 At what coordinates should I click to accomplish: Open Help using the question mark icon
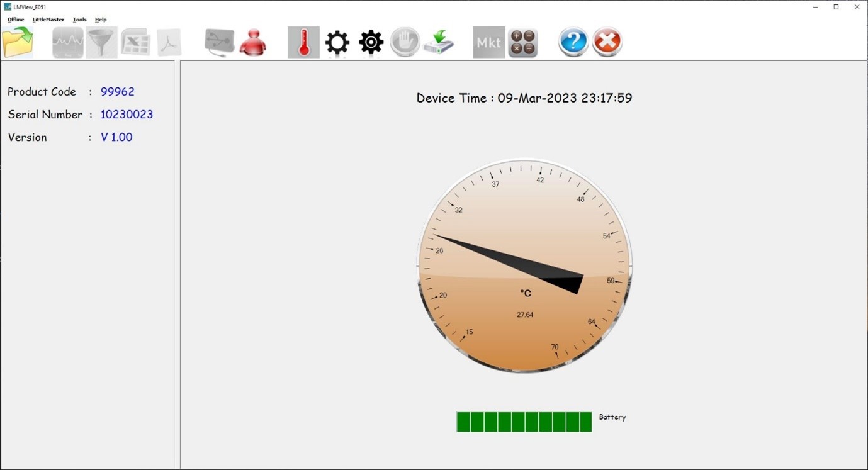572,42
